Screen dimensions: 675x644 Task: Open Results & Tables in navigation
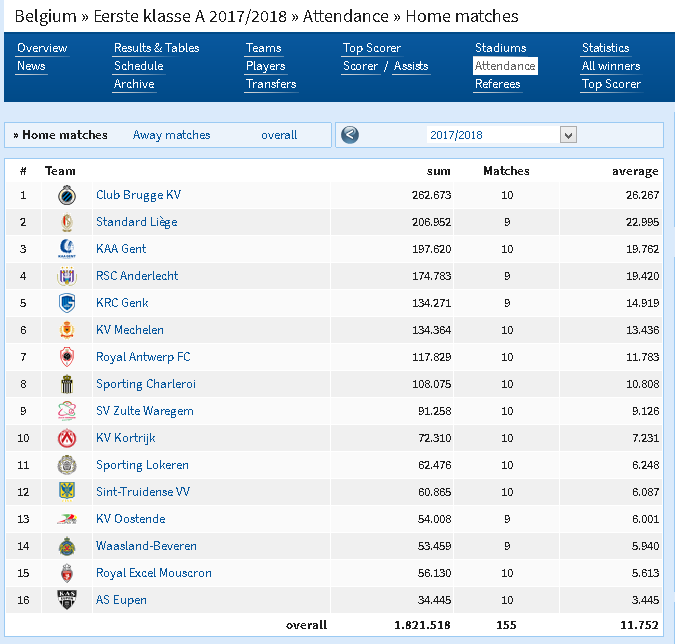(x=156, y=48)
